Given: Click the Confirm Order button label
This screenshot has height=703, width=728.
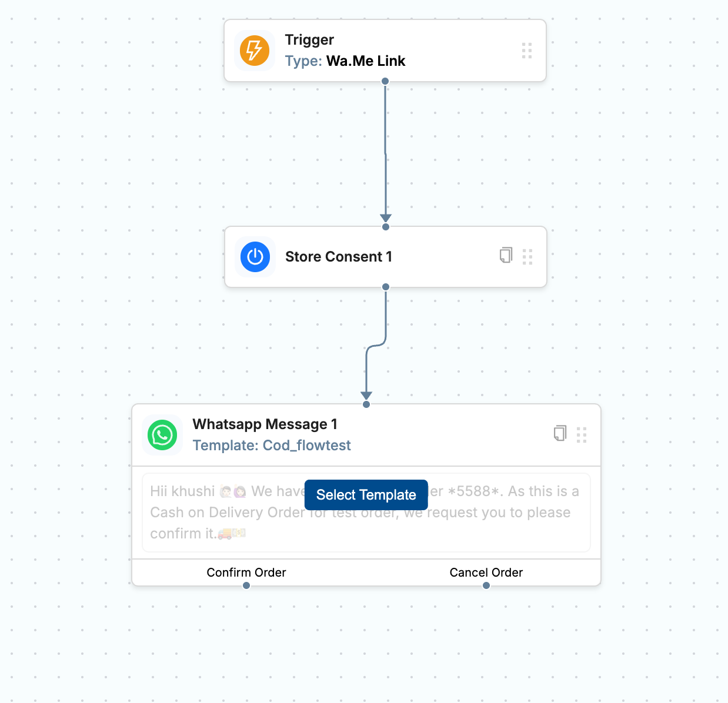Looking at the screenshot, I should (246, 573).
